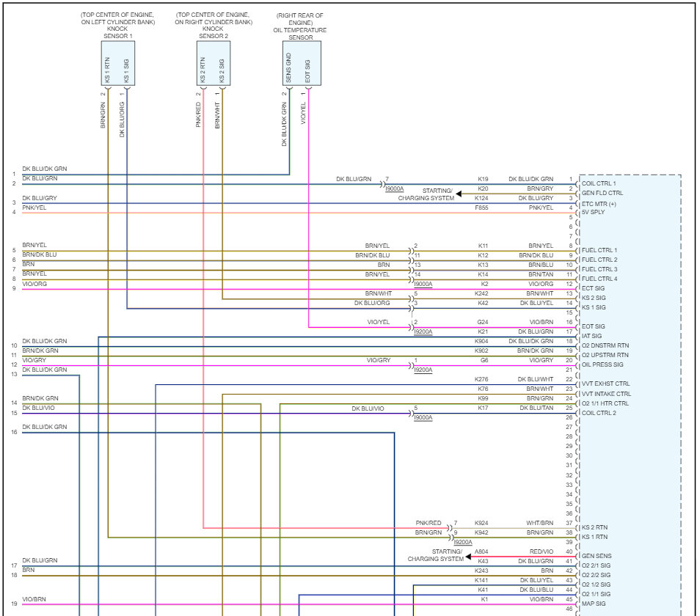
Task: Click the OIL TEMPERATURE SENSOR box
Action: coord(301,65)
